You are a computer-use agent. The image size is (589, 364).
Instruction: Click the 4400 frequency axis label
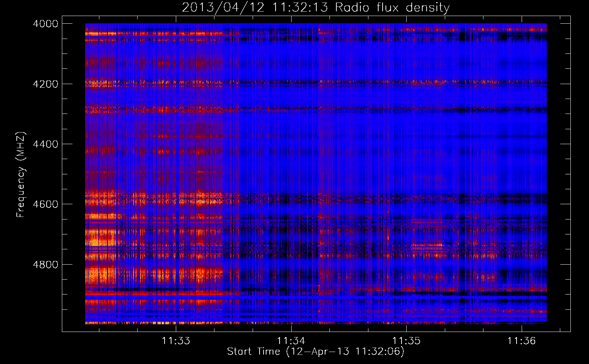point(46,144)
